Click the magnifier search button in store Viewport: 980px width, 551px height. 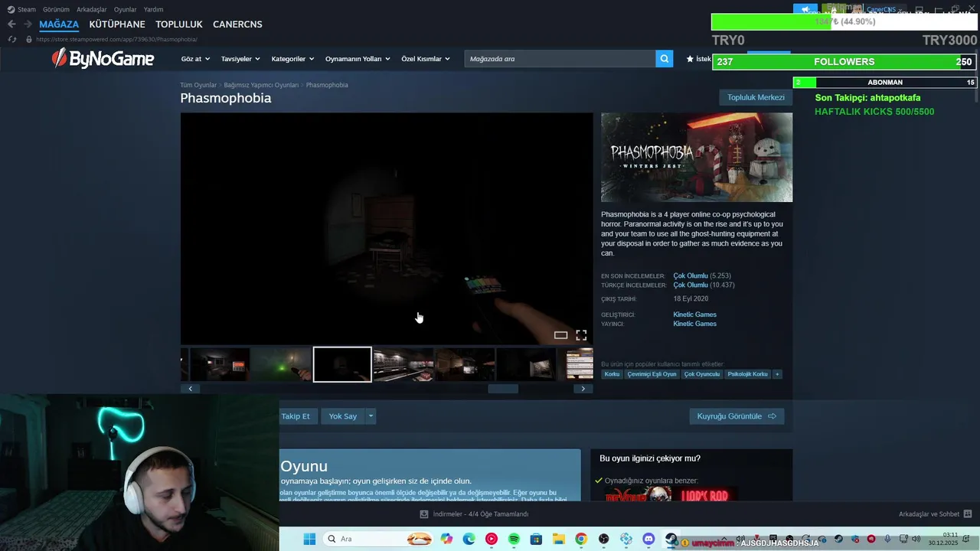pos(665,59)
